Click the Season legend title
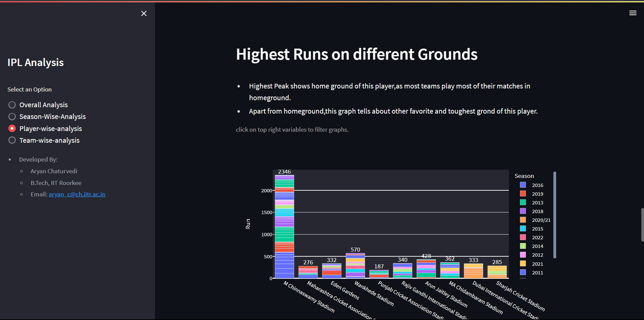The height and width of the screenshot is (320, 644). (x=524, y=176)
